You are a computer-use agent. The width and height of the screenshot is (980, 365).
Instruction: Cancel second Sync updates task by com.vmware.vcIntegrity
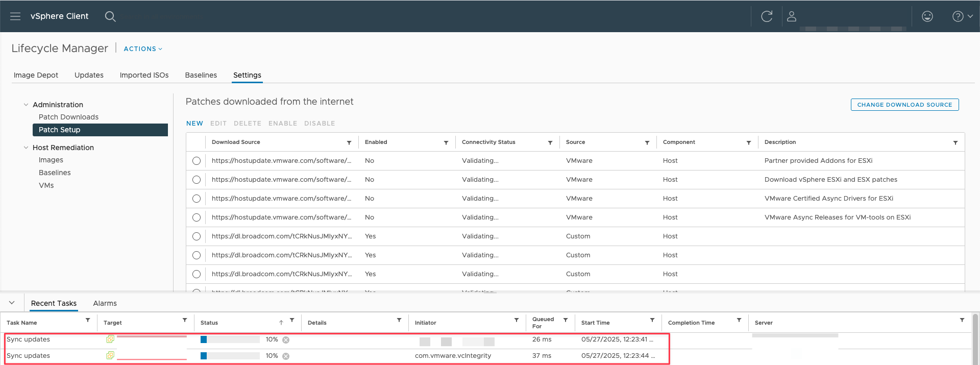(x=286, y=356)
